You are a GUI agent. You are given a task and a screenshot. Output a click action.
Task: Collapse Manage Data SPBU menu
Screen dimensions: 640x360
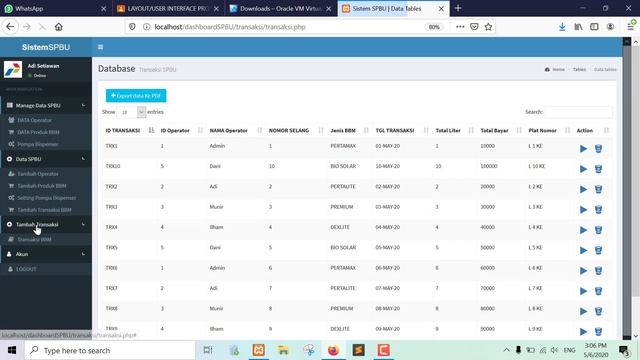coord(46,105)
